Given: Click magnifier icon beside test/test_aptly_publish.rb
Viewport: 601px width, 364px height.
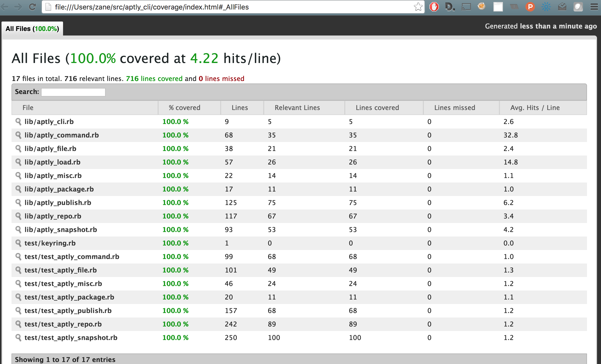Looking at the screenshot, I should pyautogui.click(x=18, y=311).
